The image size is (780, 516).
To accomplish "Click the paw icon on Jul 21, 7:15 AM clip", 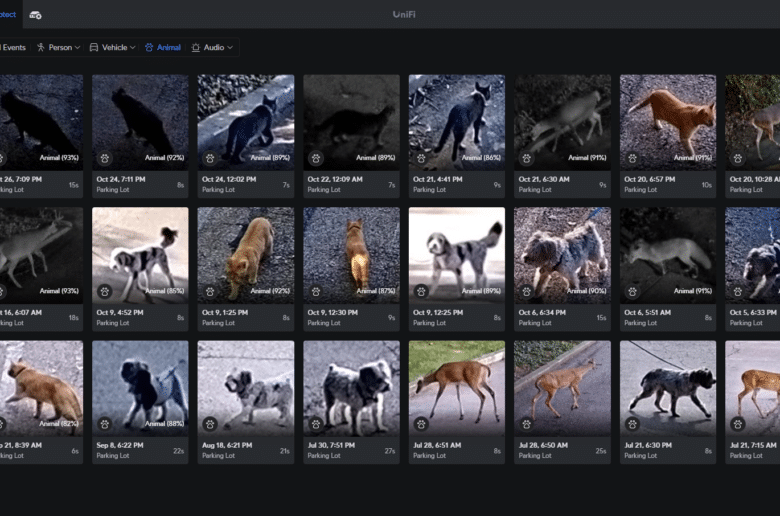I will [738, 424].
